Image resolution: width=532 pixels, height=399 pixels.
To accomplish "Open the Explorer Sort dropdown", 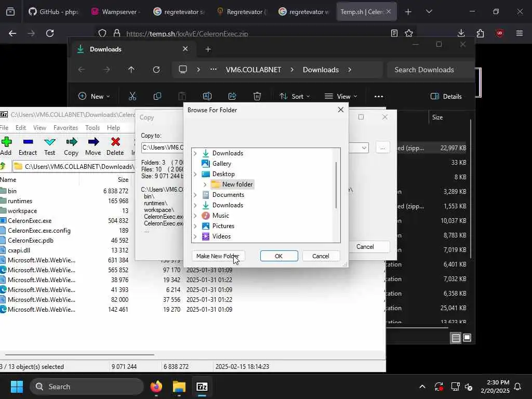I will [x=295, y=96].
